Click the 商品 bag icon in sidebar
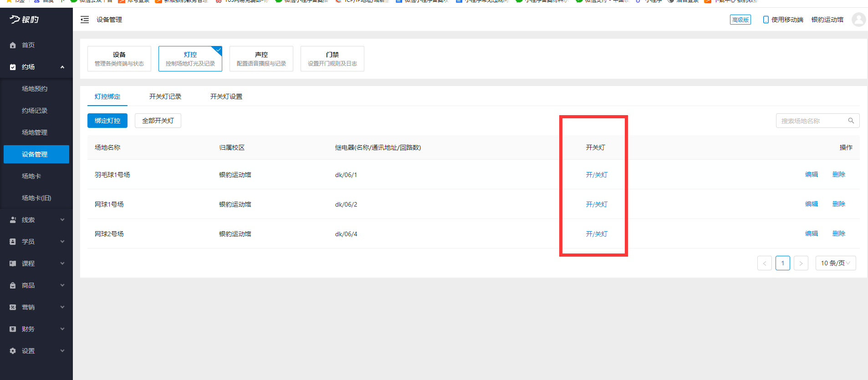The image size is (868, 380). pos(13,285)
